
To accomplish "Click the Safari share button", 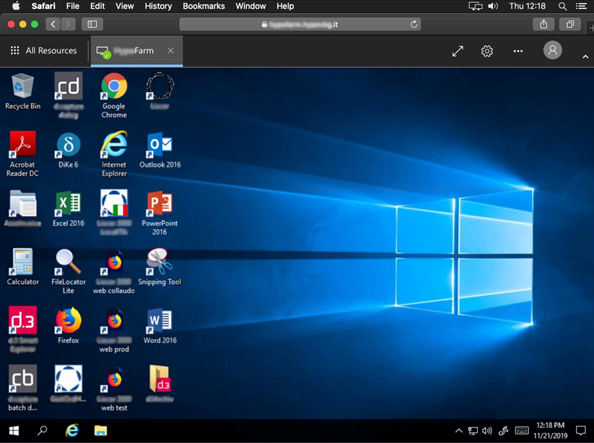I will click(x=544, y=24).
